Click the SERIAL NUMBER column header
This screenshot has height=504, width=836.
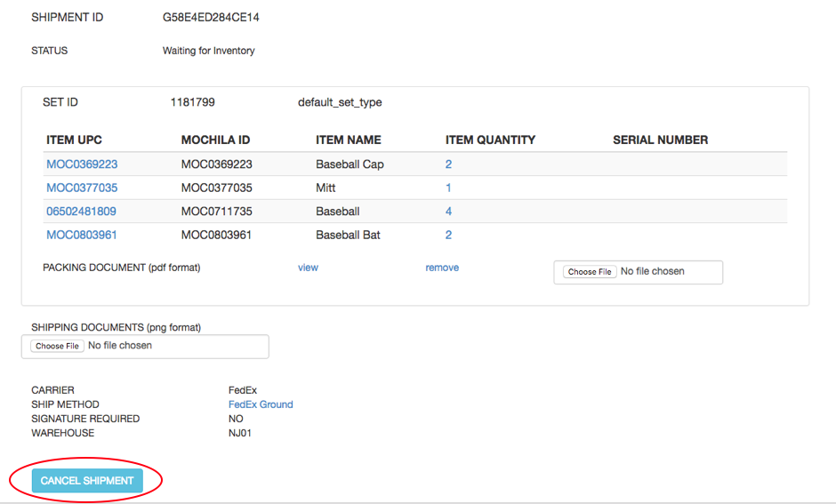point(660,140)
